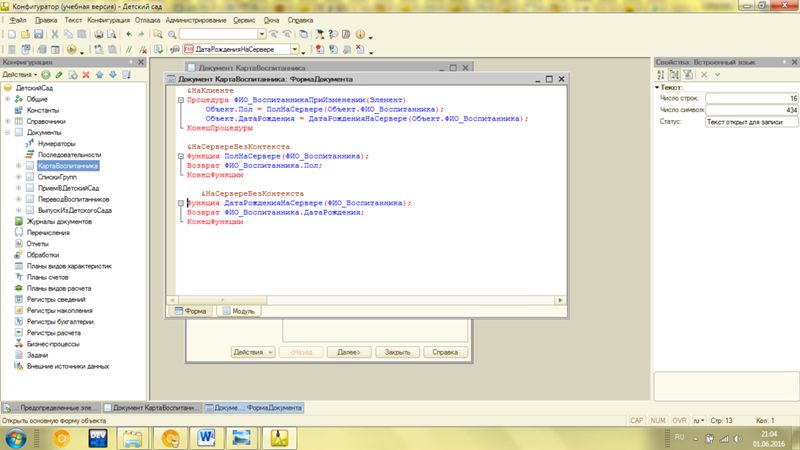This screenshot has height=450, width=800.
Task: Click the round About info icon
Action: point(360,34)
